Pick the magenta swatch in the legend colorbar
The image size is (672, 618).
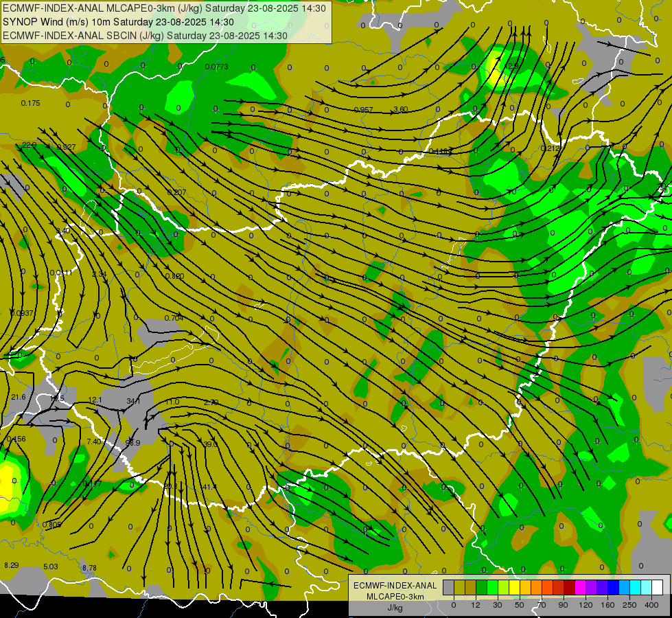click(581, 588)
